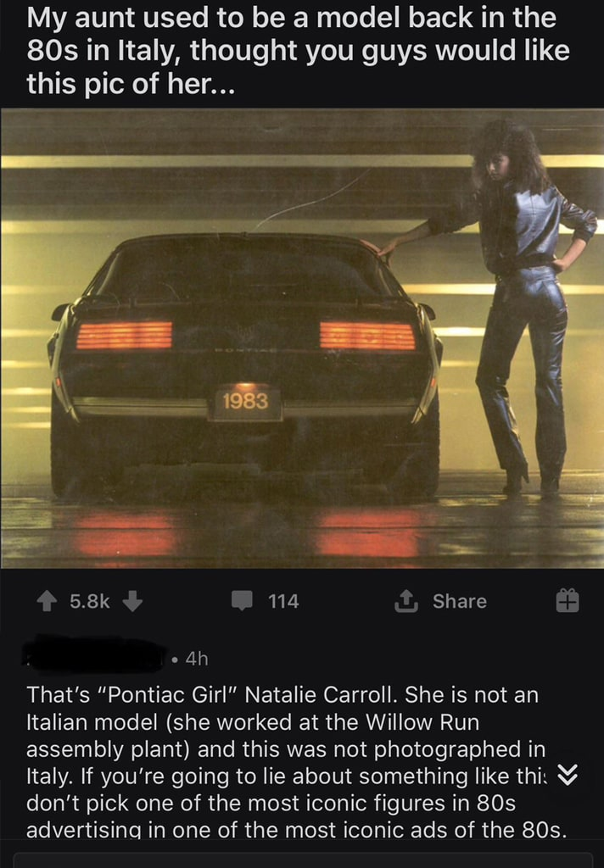Click the 4h comment timestamp
The width and height of the screenshot is (604, 868).
197,659
